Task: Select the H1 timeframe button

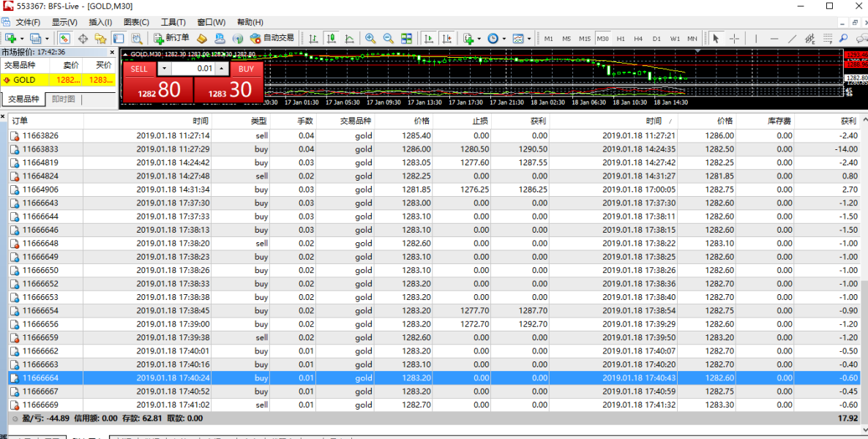Action: click(621, 38)
